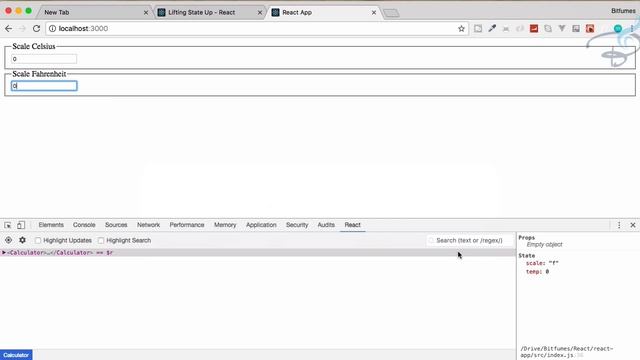Open the Network panel
Viewport: 640px width, 360px height.
149,225
